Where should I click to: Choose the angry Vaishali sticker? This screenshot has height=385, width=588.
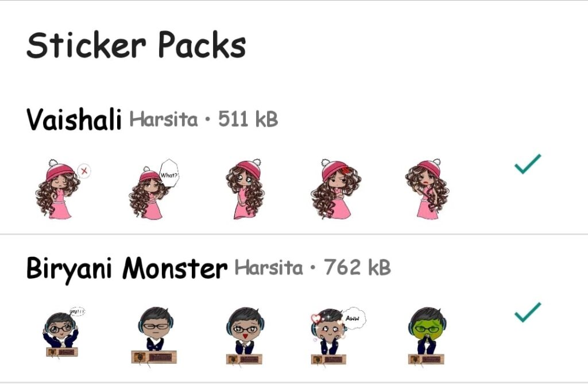(336, 188)
